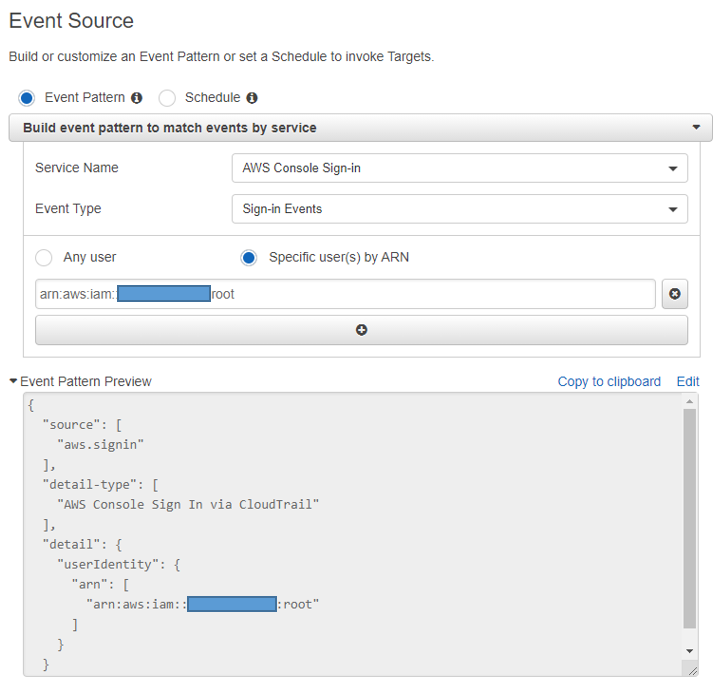Click the "aws.signin" text in preview
This screenshot has height=695, width=725.
point(100,445)
